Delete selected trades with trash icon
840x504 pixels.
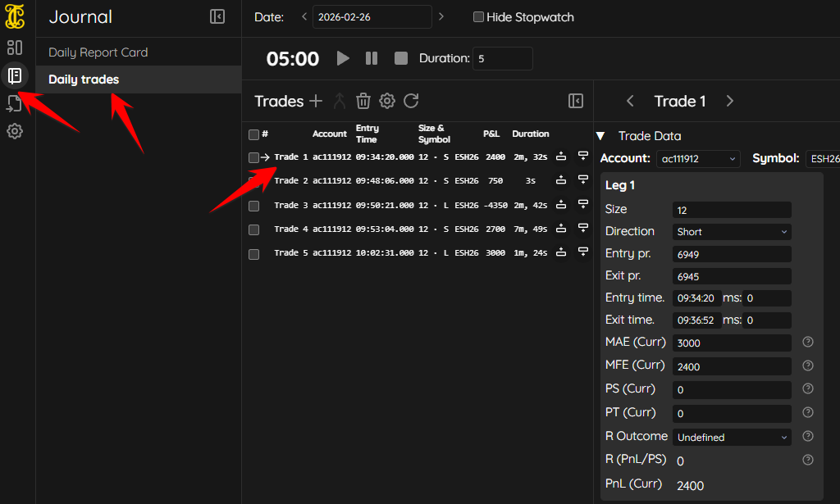point(363,101)
